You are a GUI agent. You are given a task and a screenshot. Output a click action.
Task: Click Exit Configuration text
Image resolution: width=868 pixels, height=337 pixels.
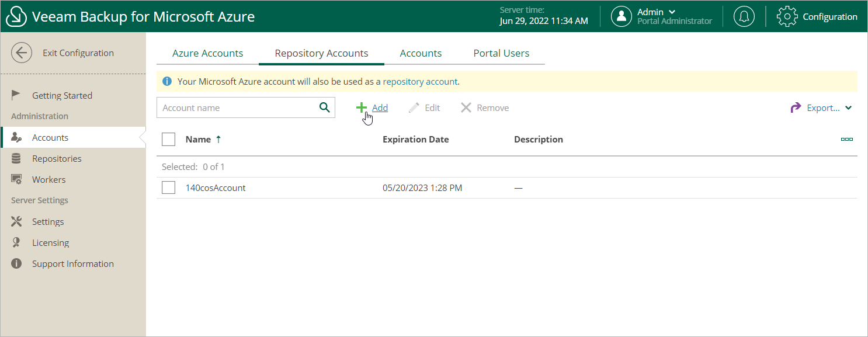[78, 53]
